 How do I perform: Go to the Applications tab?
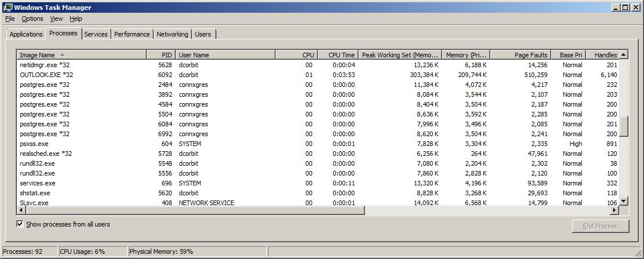point(26,34)
